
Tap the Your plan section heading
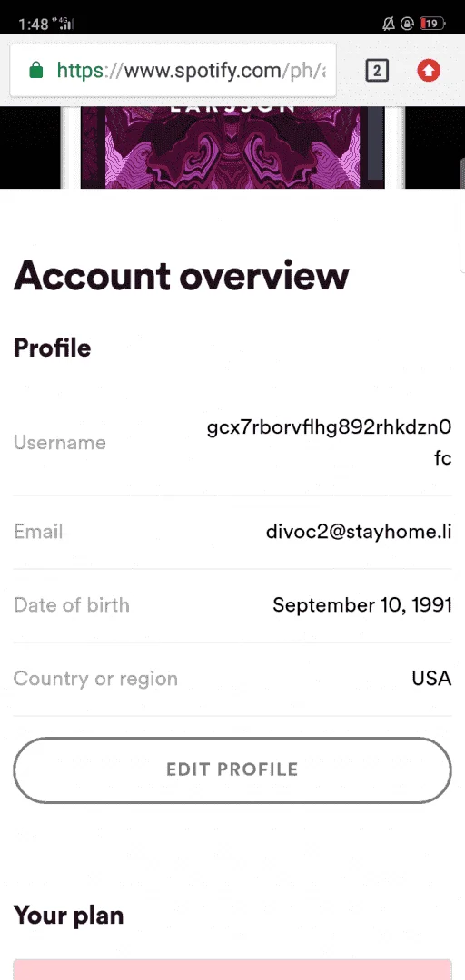(69, 916)
